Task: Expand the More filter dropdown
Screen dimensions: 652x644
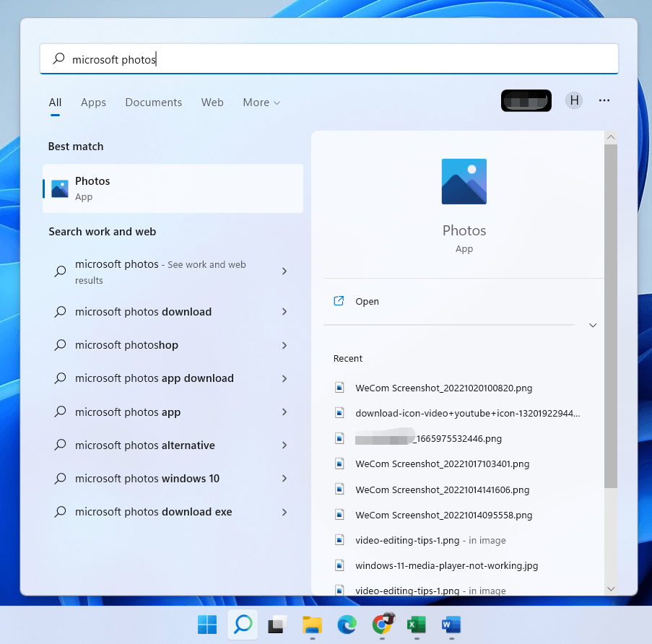Action: click(x=261, y=103)
